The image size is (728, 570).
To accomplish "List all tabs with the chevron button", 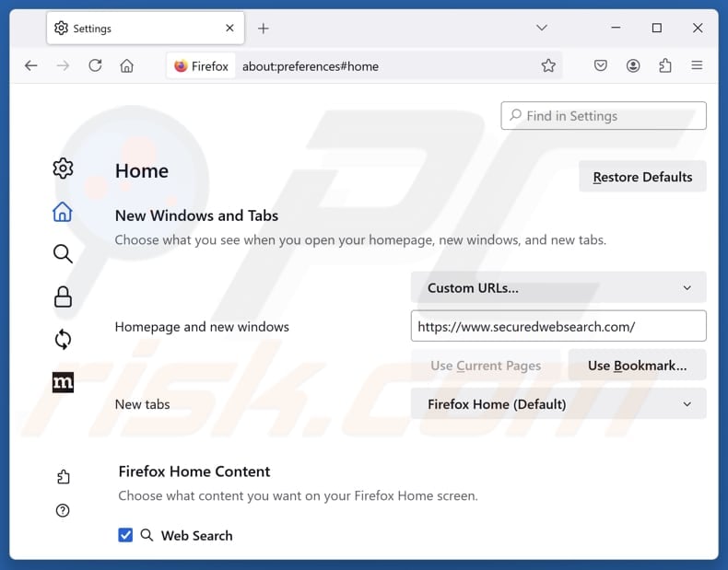I will tap(541, 28).
